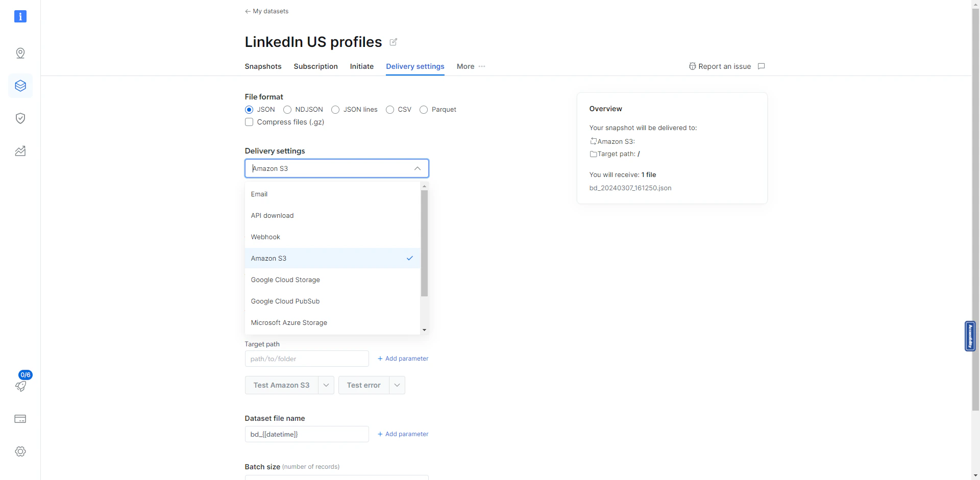Choose Google Cloud PubSub delivery option
This screenshot has width=980, height=480.
(x=332, y=301)
